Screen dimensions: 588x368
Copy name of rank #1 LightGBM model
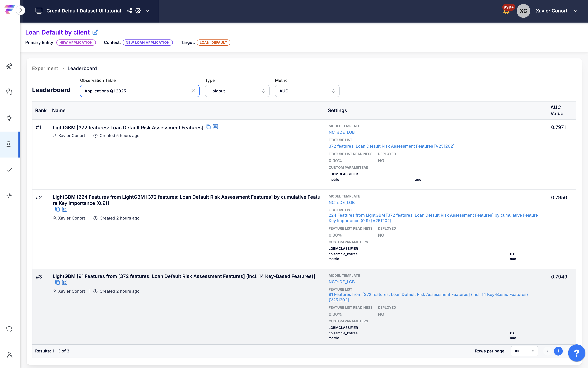click(x=208, y=127)
